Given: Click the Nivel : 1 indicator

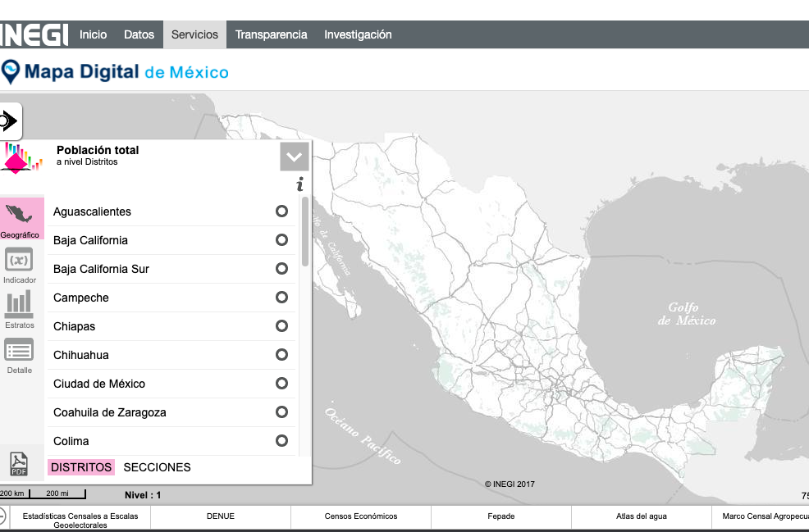Looking at the screenshot, I should point(143,495).
